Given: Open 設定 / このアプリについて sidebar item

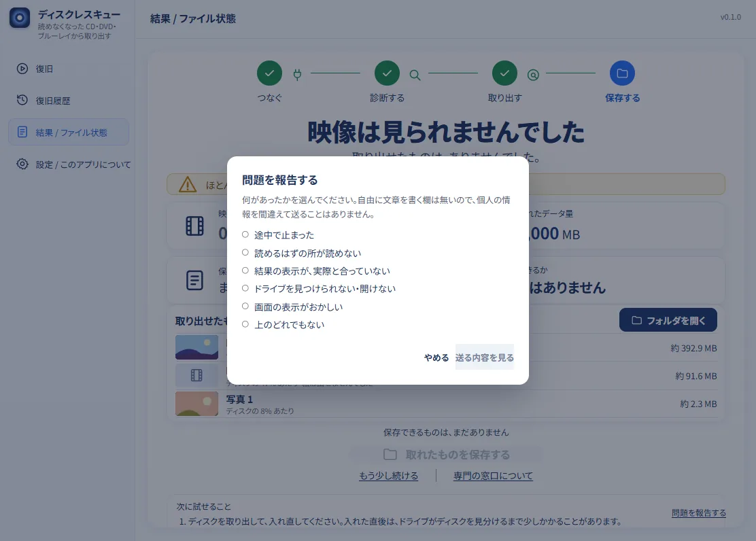Looking at the screenshot, I should point(69,164).
